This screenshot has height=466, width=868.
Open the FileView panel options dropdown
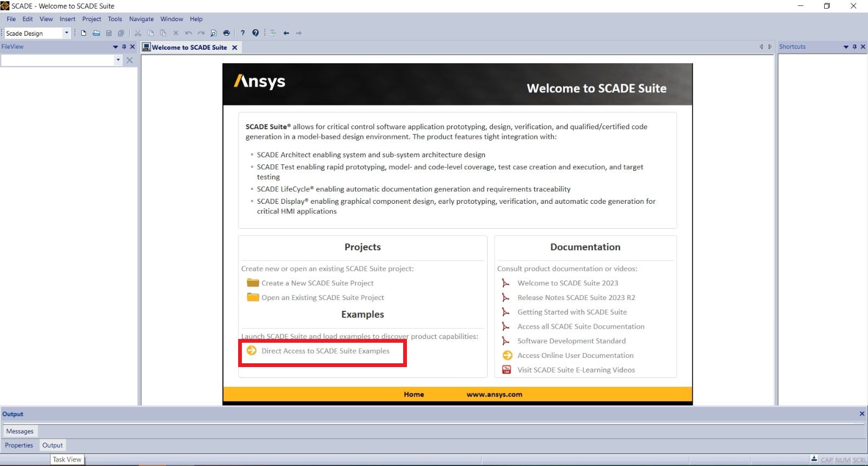pyautogui.click(x=115, y=46)
